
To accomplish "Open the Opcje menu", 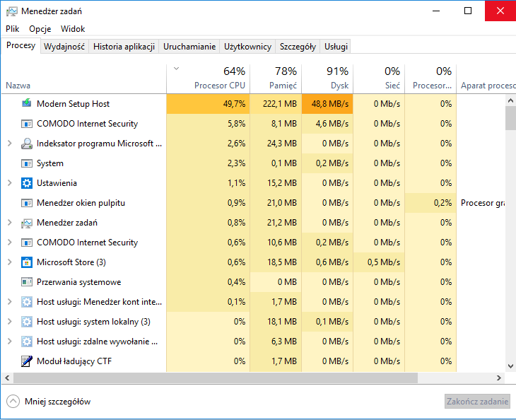I will coord(40,29).
